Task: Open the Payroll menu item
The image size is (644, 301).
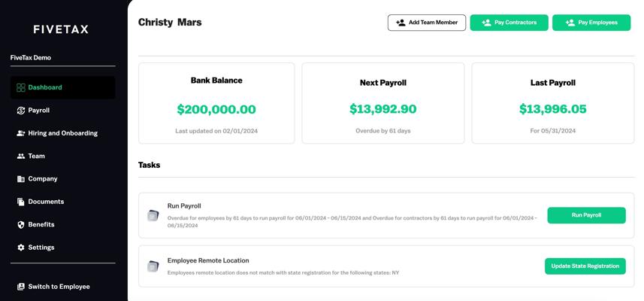Action: [38, 111]
